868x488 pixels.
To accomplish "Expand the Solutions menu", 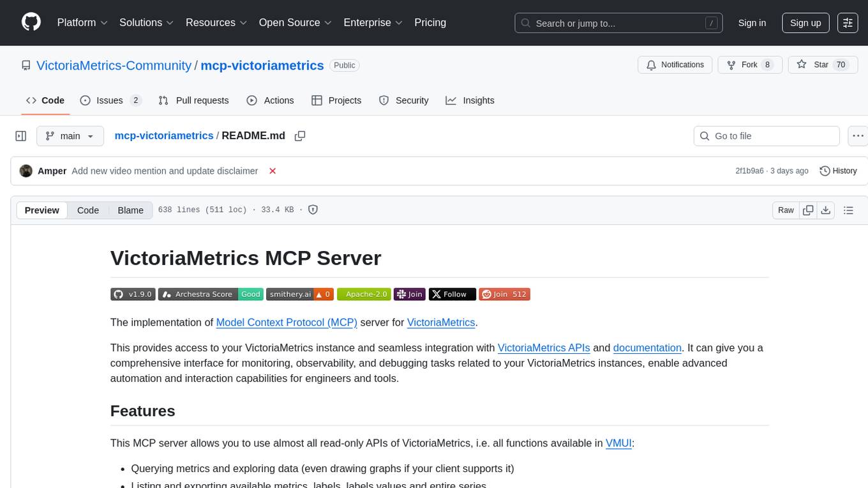I will point(147,22).
